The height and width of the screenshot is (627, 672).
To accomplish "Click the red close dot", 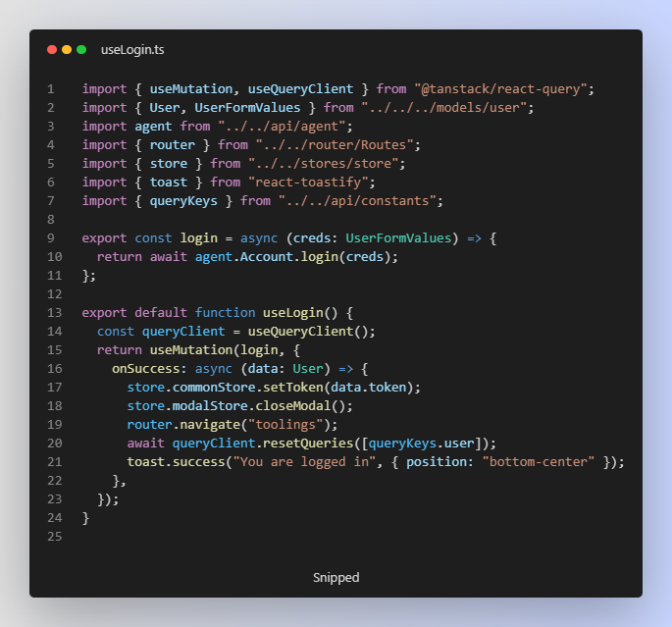I will (x=52, y=50).
